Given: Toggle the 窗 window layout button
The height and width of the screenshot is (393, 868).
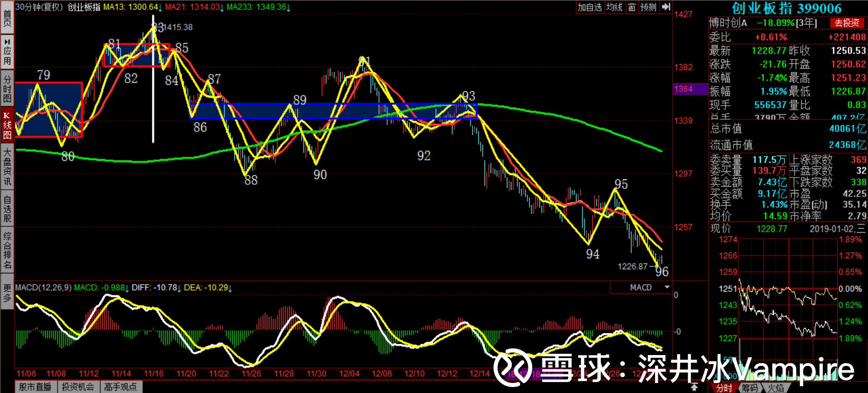Looking at the screenshot, I should point(632,7).
